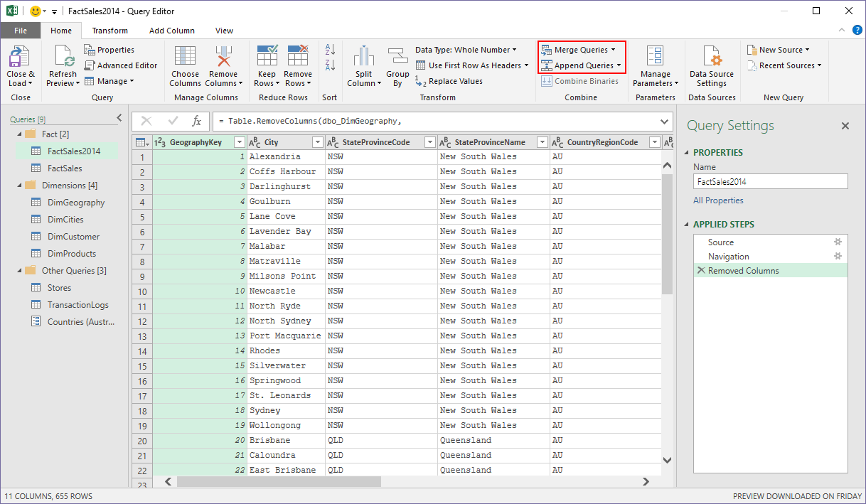Click the query Name input field

tap(771, 181)
